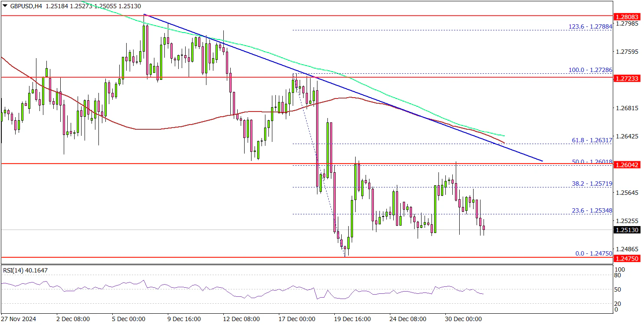Viewport: 644px width, 325px height.
Task: Click the 61.8 Fibonacci retracement label
Action: 592,140
